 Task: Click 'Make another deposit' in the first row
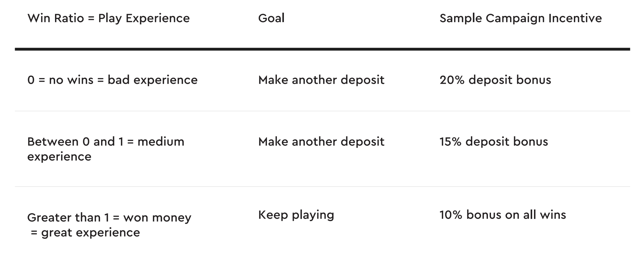(321, 80)
